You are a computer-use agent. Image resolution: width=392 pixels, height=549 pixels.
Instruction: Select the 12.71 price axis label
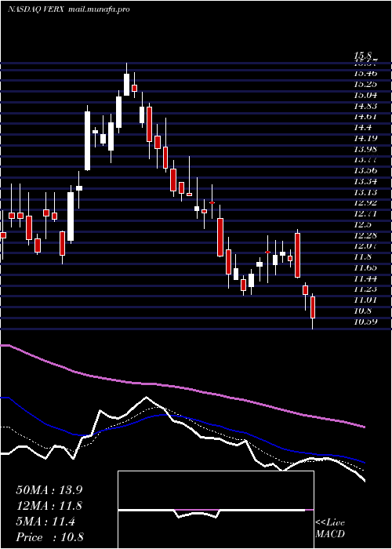(x=365, y=214)
